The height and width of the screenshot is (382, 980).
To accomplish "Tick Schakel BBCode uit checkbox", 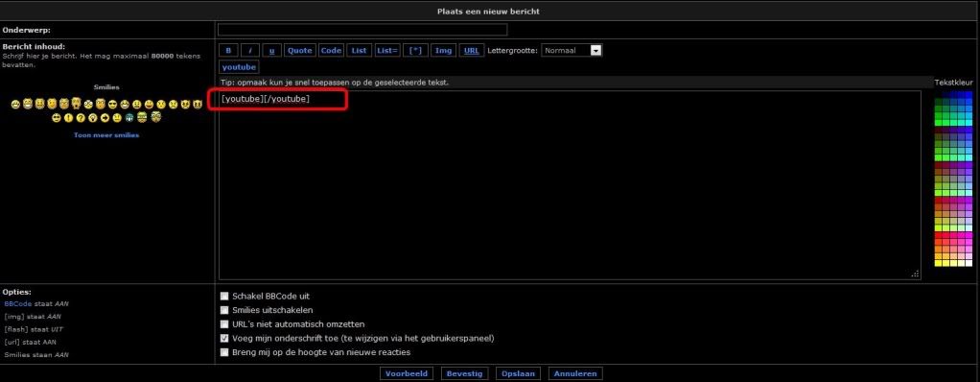I will [224, 297].
